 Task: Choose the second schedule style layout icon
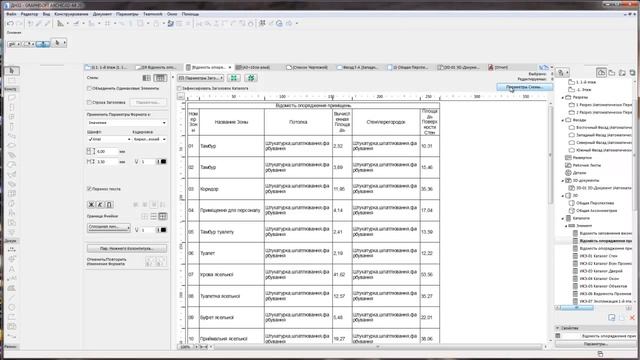coord(160,78)
